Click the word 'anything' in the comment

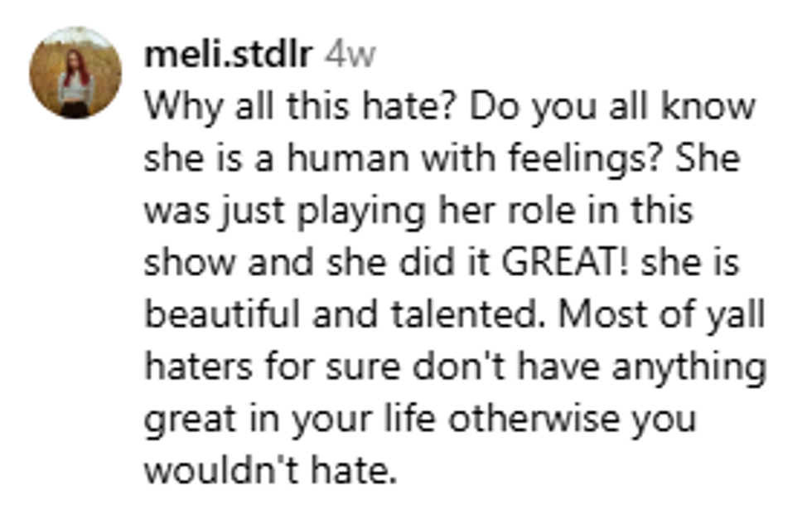[696, 367]
